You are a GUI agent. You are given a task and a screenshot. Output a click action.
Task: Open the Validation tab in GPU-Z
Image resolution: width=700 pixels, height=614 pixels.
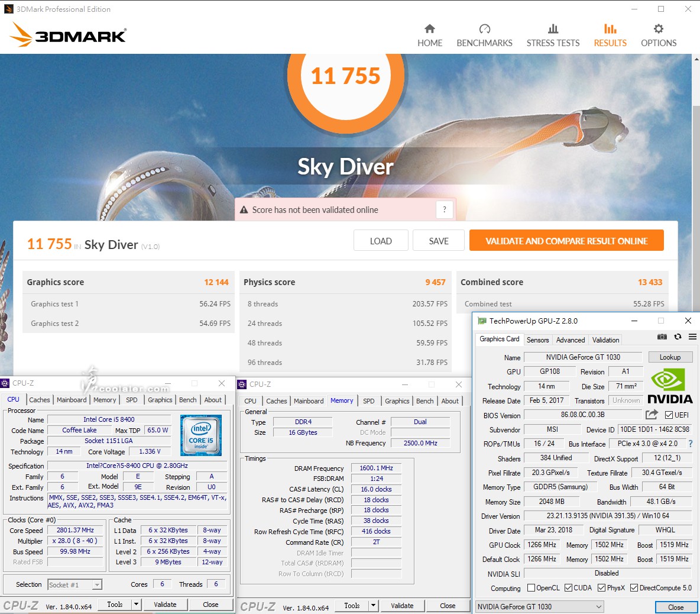[x=605, y=340]
